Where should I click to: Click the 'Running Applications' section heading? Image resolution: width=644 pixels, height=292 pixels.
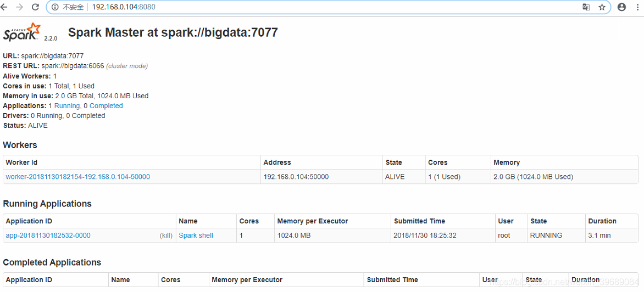(x=47, y=204)
